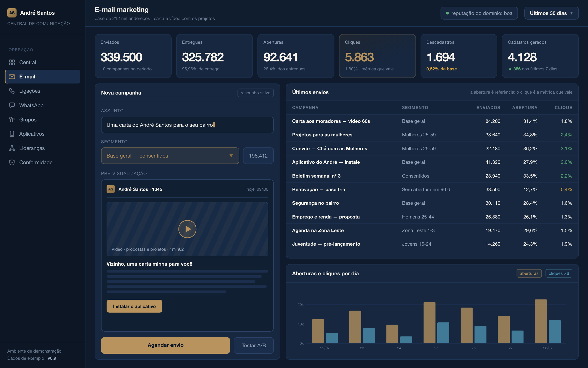Sort by the CLIQUE column header
The image size is (588, 368).
tap(563, 108)
